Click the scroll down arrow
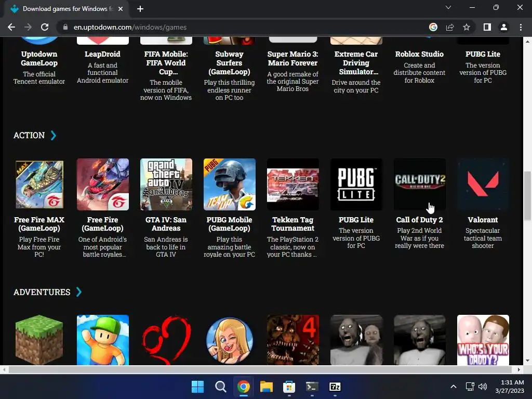Screen dimensions: 532x399 (x=527, y=361)
